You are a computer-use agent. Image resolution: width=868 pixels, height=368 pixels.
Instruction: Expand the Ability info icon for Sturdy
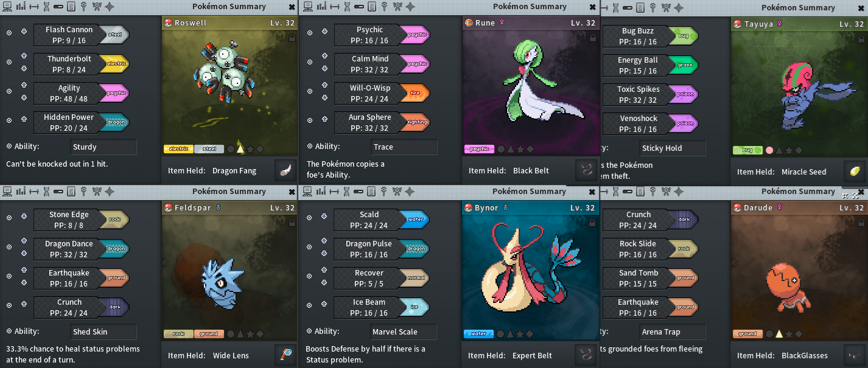(9, 146)
